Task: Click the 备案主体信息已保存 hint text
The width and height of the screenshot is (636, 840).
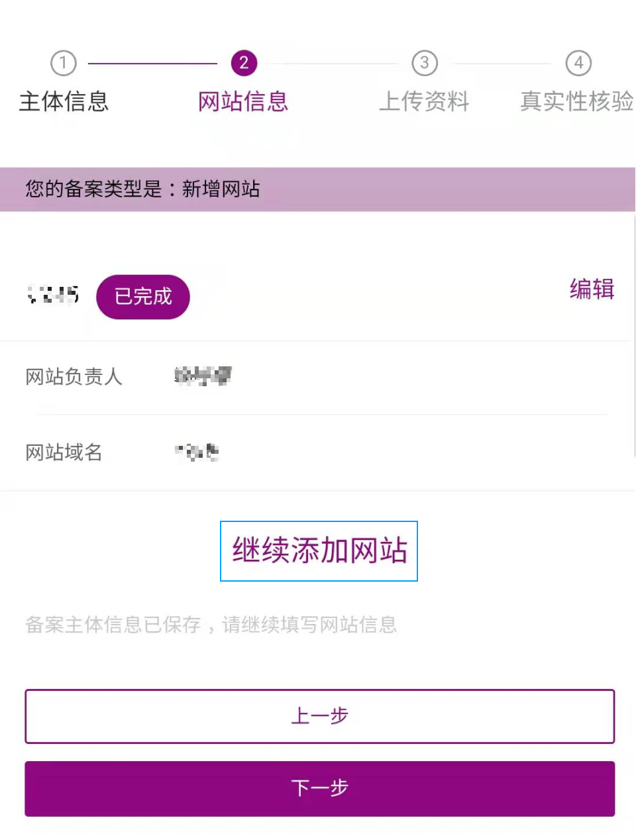Action: 211,625
